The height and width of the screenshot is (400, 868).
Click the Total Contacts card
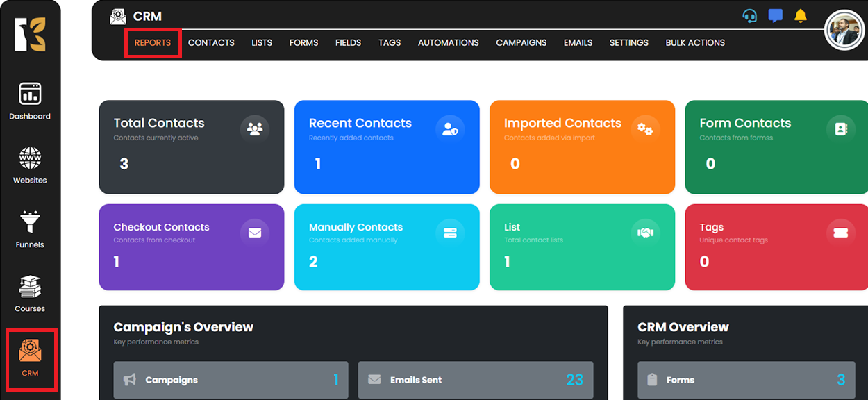pyautogui.click(x=191, y=147)
